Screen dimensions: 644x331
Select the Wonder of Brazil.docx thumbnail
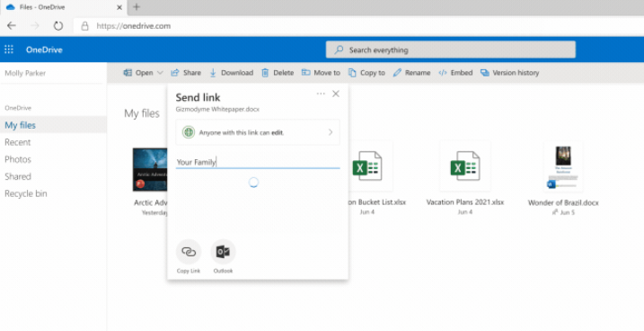click(x=563, y=167)
